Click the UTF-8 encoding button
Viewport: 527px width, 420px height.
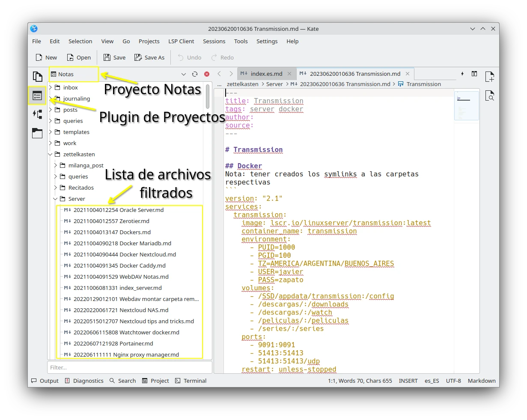coord(453,381)
